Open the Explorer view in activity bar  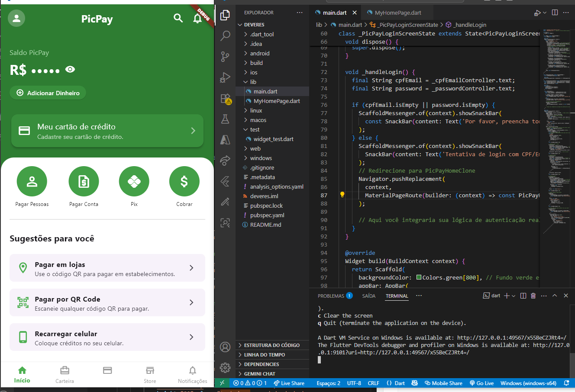(x=225, y=15)
